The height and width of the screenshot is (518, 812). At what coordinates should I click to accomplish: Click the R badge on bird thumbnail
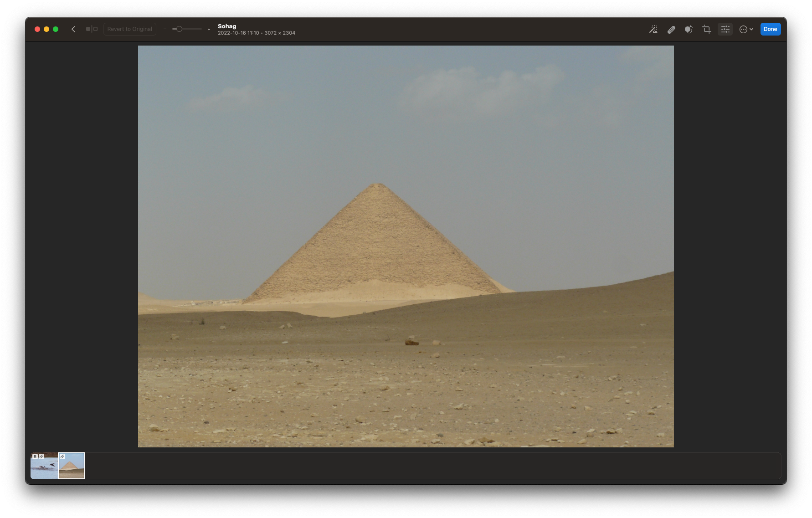tap(35, 456)
